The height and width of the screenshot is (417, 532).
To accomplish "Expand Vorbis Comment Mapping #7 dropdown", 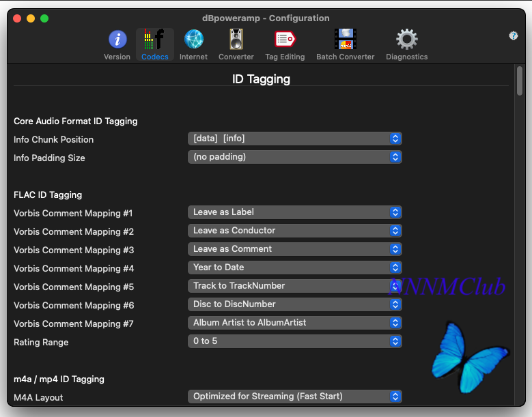I will click(x=295, y=323).
